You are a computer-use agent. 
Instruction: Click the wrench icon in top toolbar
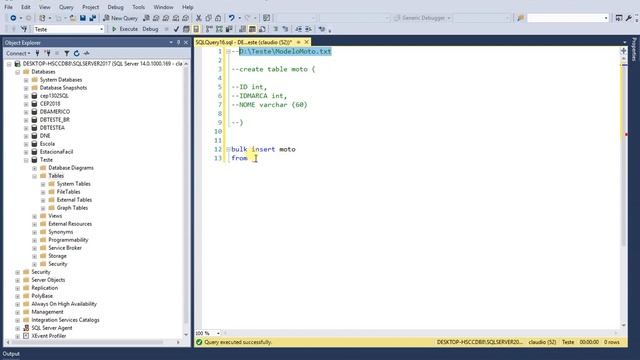pos(629,18)
